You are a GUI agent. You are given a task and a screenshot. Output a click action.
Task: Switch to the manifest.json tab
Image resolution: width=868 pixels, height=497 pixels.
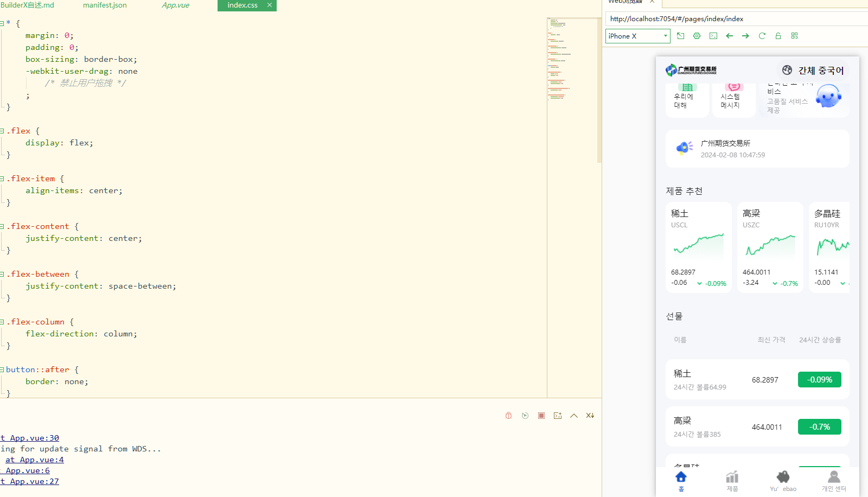pyautogui.click(x=105, y=5)
